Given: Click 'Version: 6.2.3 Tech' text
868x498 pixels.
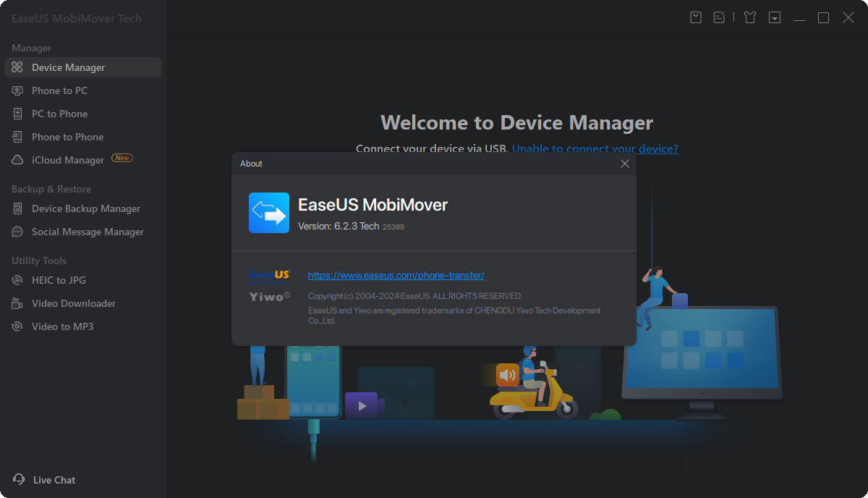Looking at the screenshot, I should (339, 227).
